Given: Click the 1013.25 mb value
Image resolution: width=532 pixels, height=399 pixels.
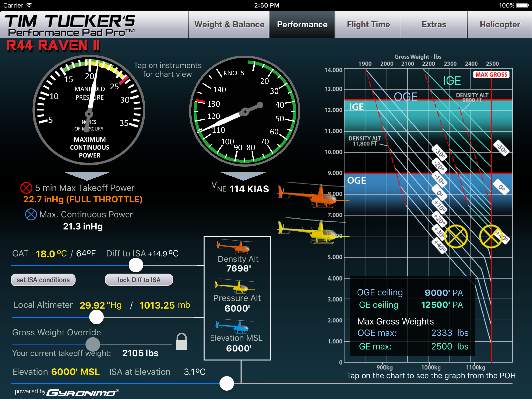Looking at the screenshot, I should coord(165,305).
